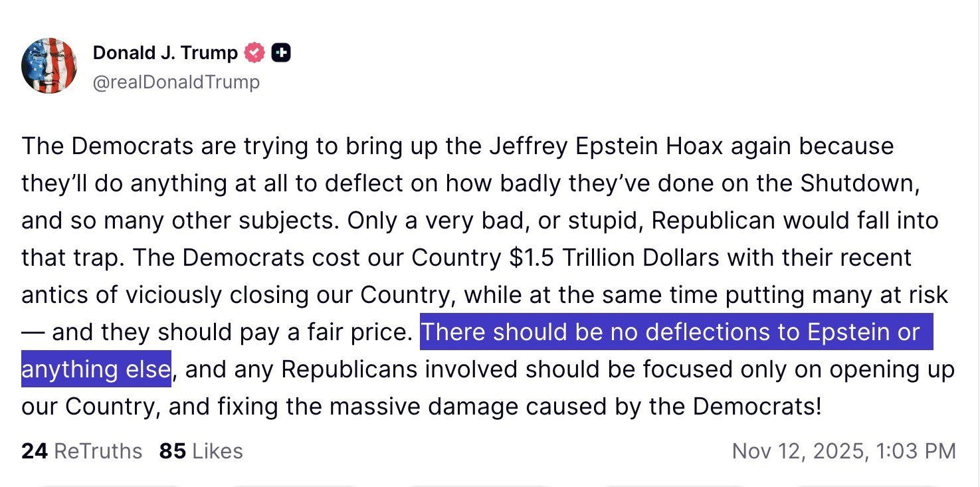View the 85 Likes list
This screenshot has height=487, width=980.
point(201,451)
